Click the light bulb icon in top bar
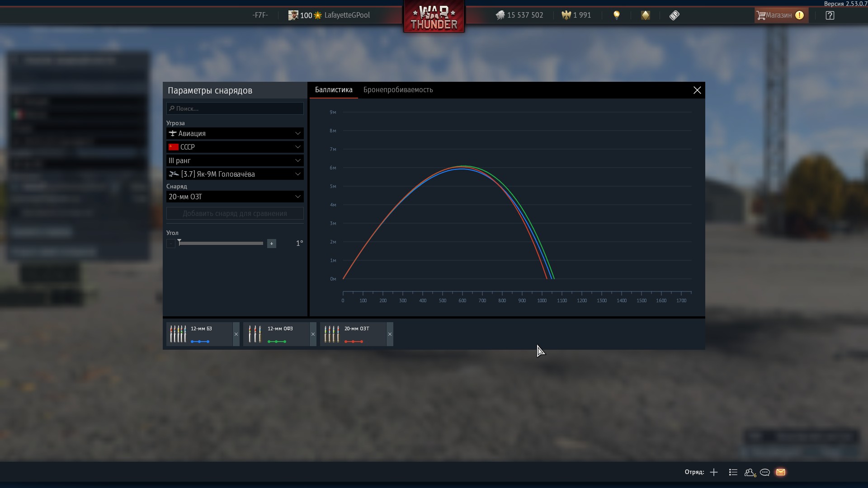Screen dimensions: 868x488 pyautogui.click(x=617, y=15)
